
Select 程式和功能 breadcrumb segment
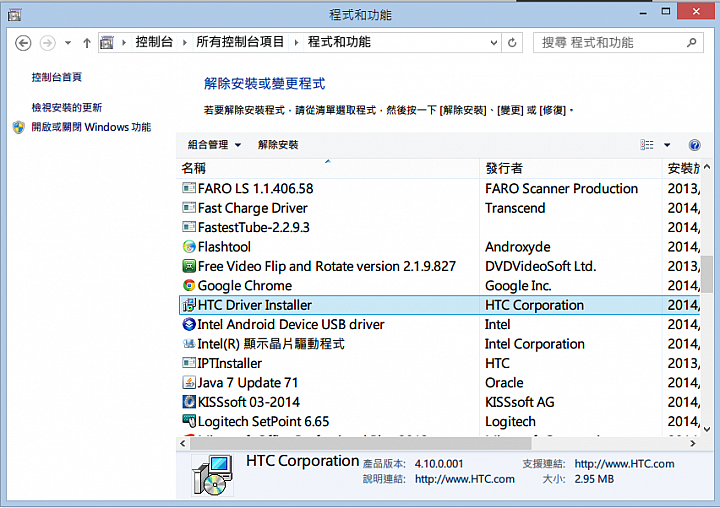pyautogui.click(x=339, y=42)
